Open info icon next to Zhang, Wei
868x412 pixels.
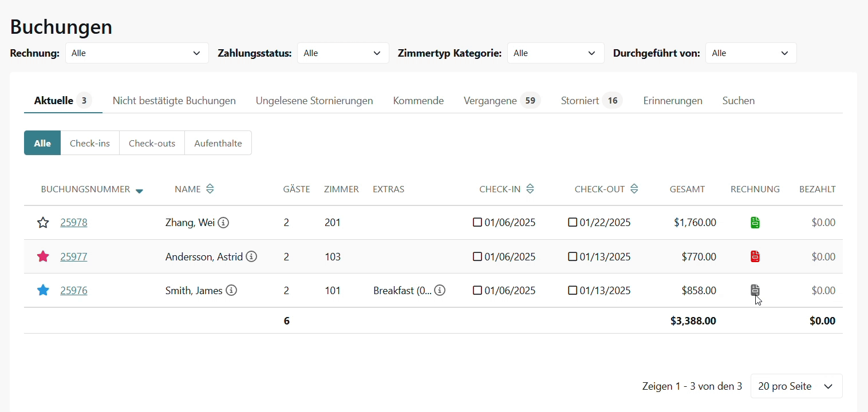[223, 223]
